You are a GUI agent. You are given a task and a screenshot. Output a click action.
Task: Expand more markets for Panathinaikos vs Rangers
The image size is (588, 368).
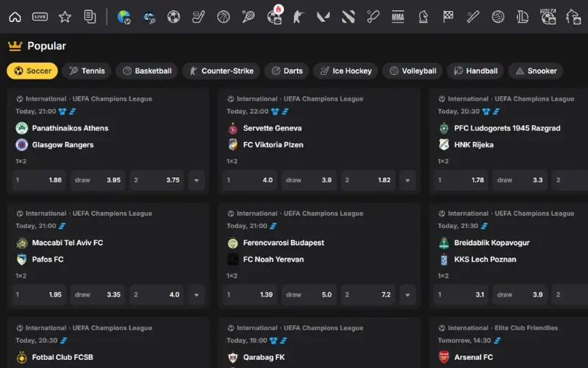196,180
